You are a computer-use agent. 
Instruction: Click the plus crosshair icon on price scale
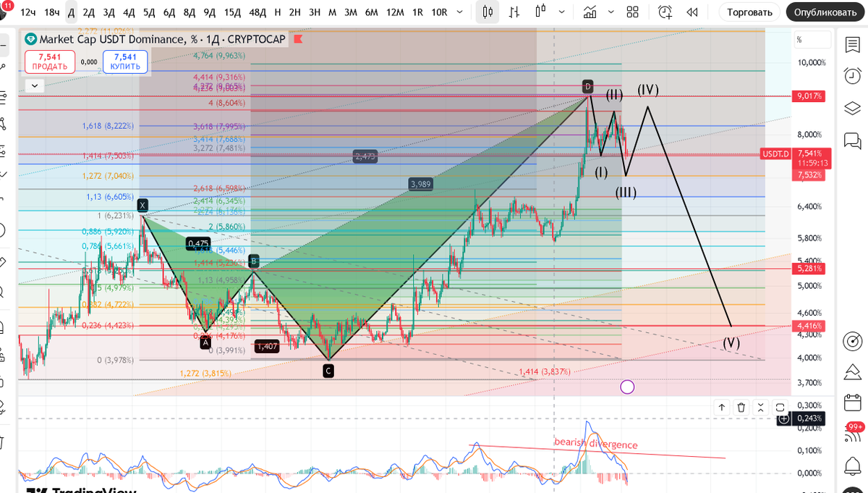coord(783,418)
